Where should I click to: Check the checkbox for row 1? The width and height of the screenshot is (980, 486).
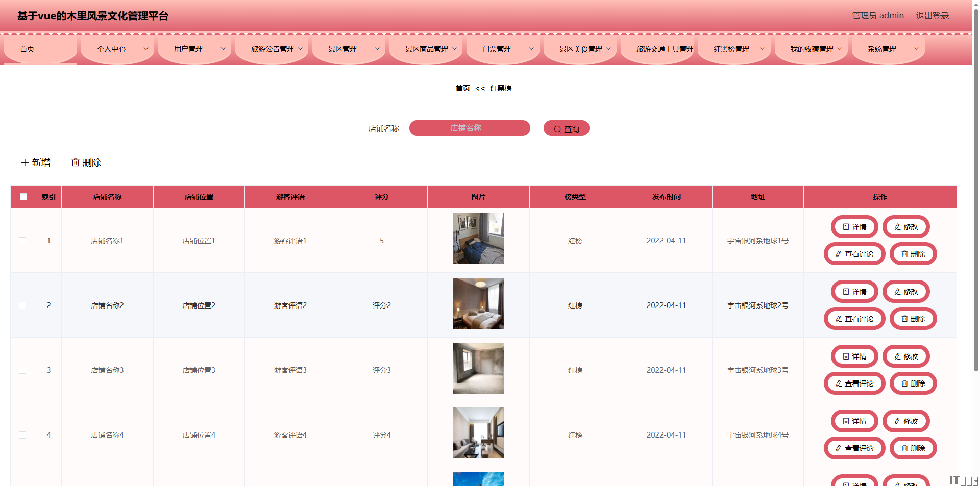22,241
